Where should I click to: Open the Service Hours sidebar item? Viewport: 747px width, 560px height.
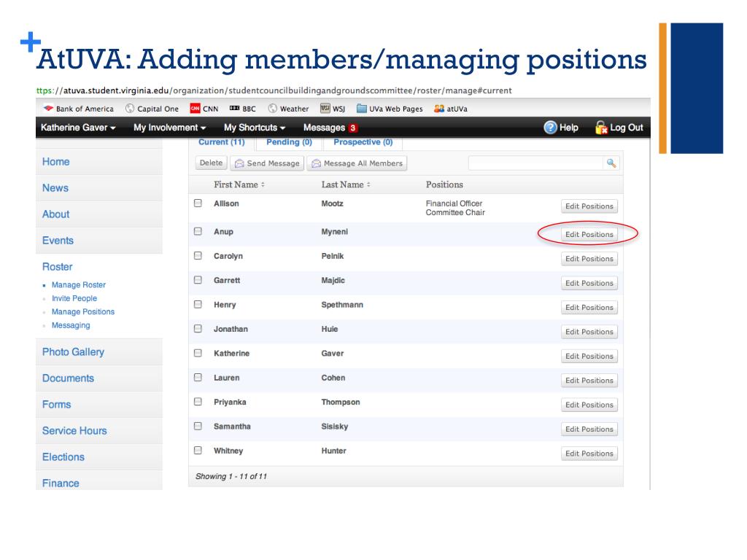click(99, 430)
